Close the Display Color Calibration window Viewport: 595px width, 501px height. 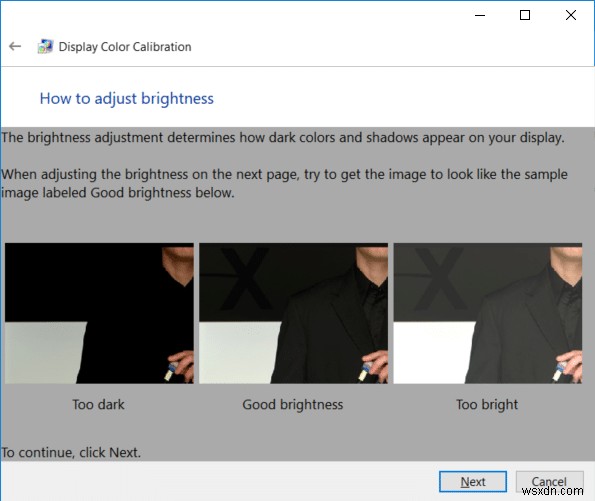pos(571,15)
